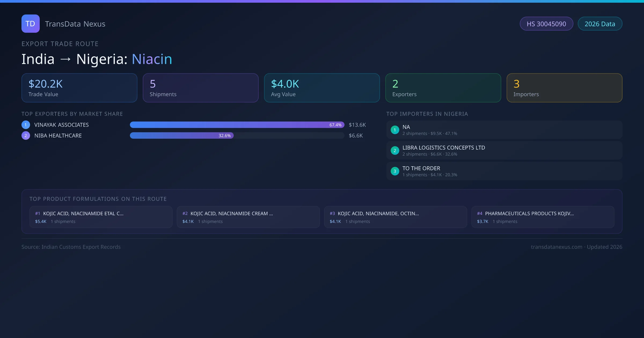Viewport: 644px width, 338px height.
Task: Click the LIBRA LOGISTICS CONCEPTS LTD importer row
Action: coord(504,150)
